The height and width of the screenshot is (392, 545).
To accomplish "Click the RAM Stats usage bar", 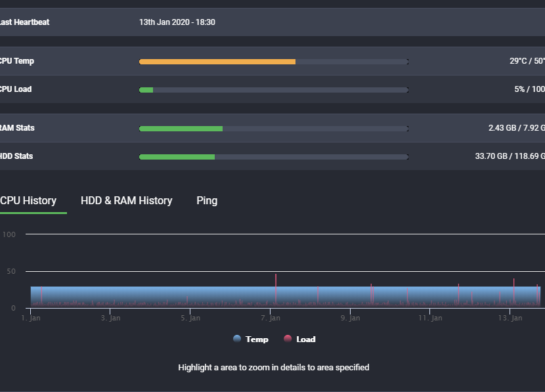I will click(x=274, y=129).
